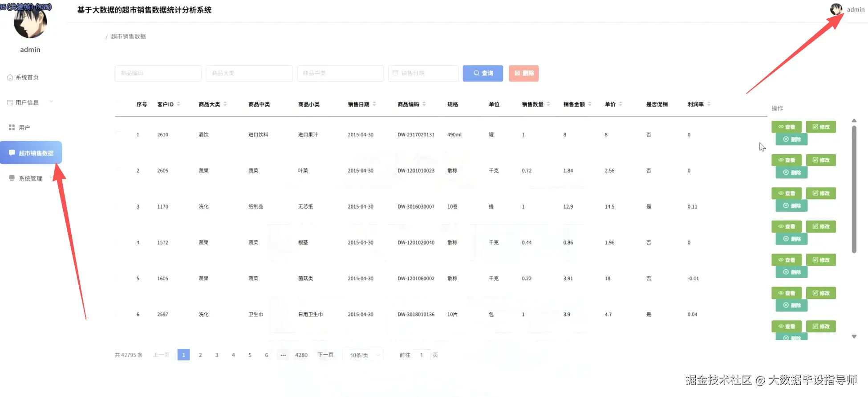This screenshot has height=397, width=868.
Task: View details of row 5 DW-1201060002
Action: (x=787, y=260)
